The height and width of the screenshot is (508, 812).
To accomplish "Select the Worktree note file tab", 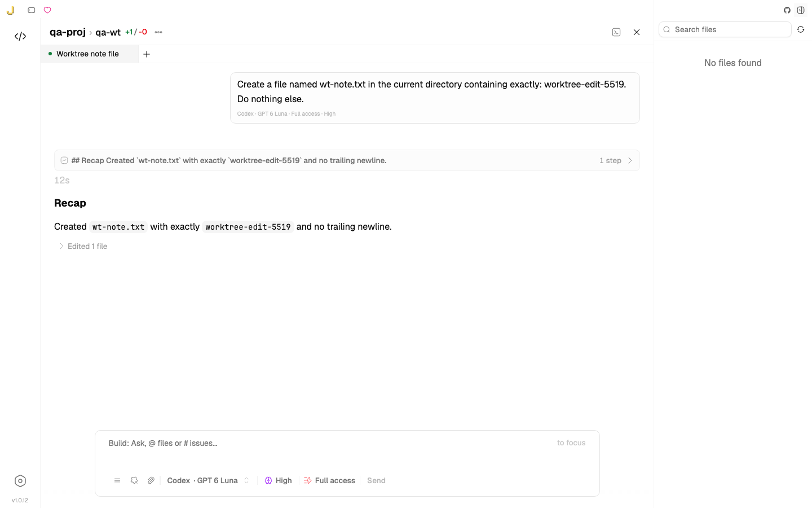I will point(89,54).
